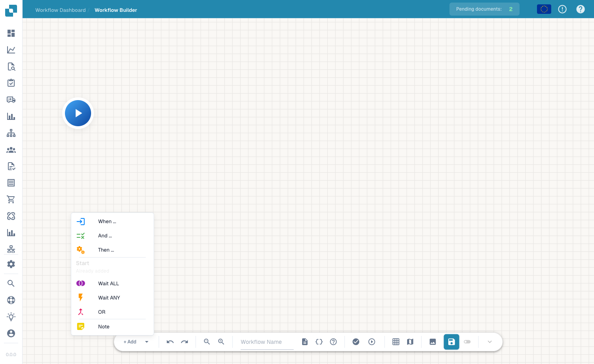This screenshot has width=594, height=364.
Task: Choose 'And ...' from the add menu
Action: [112, 236]
